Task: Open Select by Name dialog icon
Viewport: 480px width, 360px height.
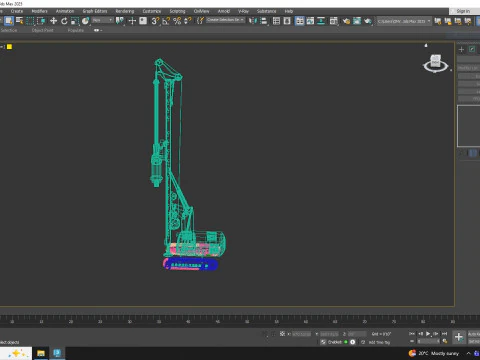Action: pyautogui.click(x=20, y=21)
